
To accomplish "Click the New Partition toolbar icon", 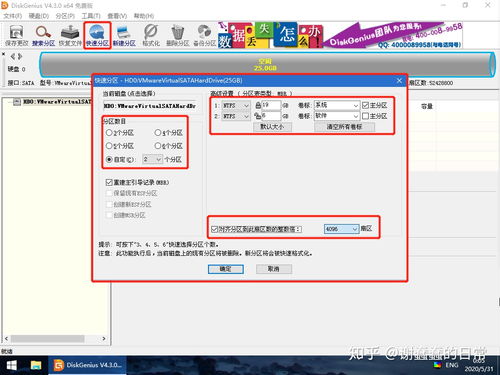I will click(x=124, y=36).
